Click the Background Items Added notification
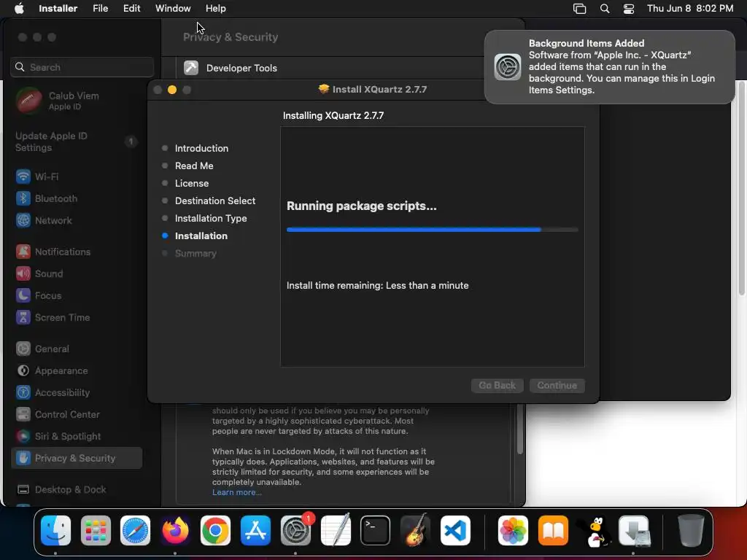This screenshot has width=747, height=560. pos(609,66)
